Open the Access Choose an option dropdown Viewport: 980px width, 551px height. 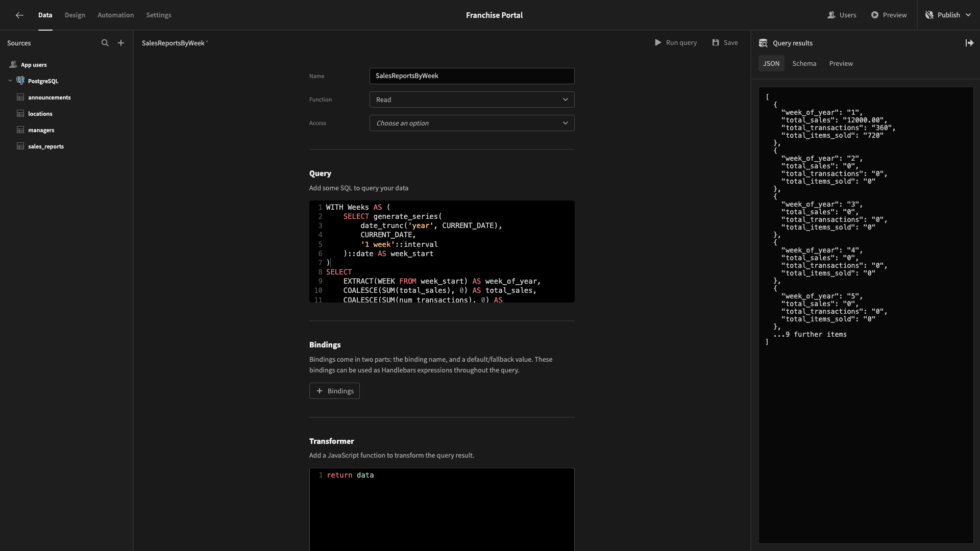click(x=472, y=123)
